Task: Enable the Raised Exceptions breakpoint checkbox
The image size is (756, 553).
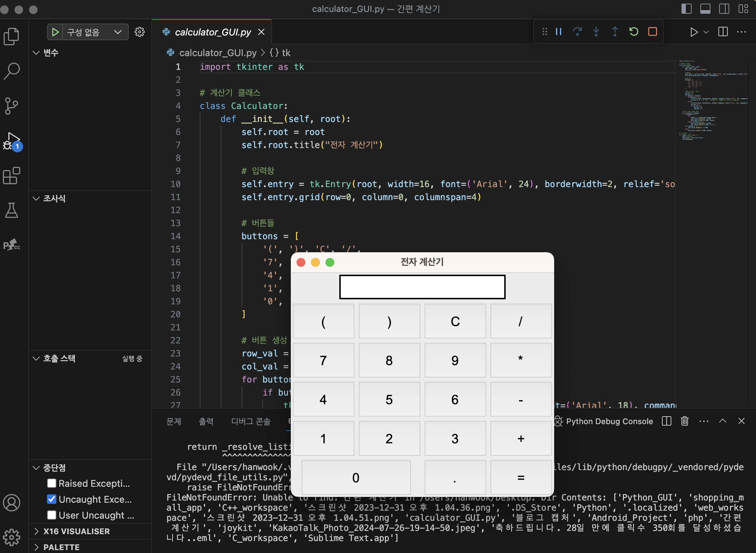Action: pyautogui.click(x=52, y=483)
